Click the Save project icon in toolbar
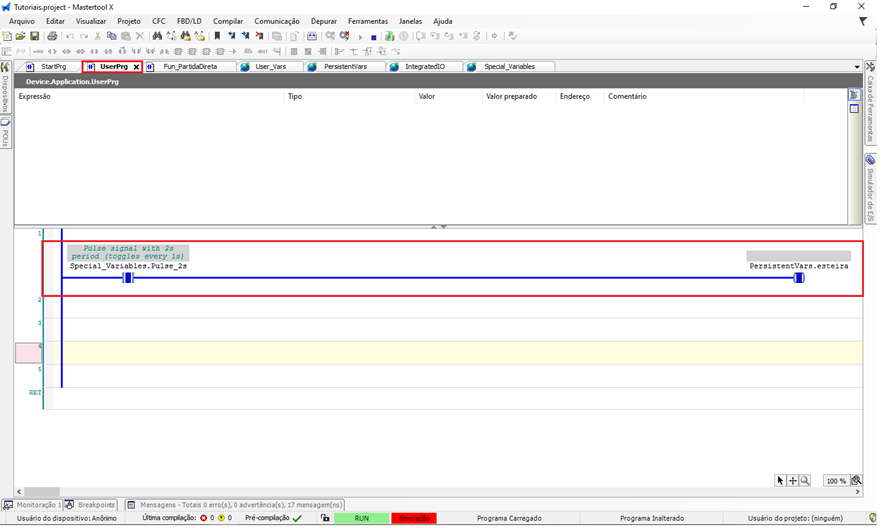This screenshot has width=884, height=528. click(35, 36)
